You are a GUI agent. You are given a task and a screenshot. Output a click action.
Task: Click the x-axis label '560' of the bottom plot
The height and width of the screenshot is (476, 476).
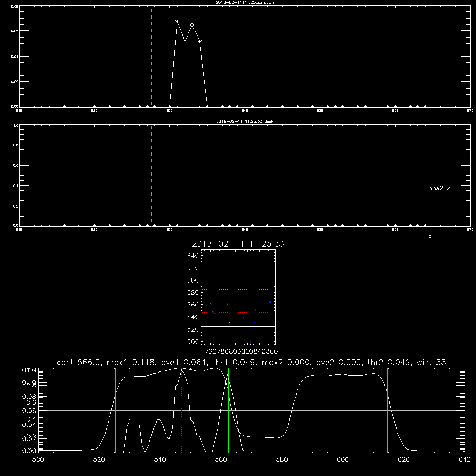221,460
